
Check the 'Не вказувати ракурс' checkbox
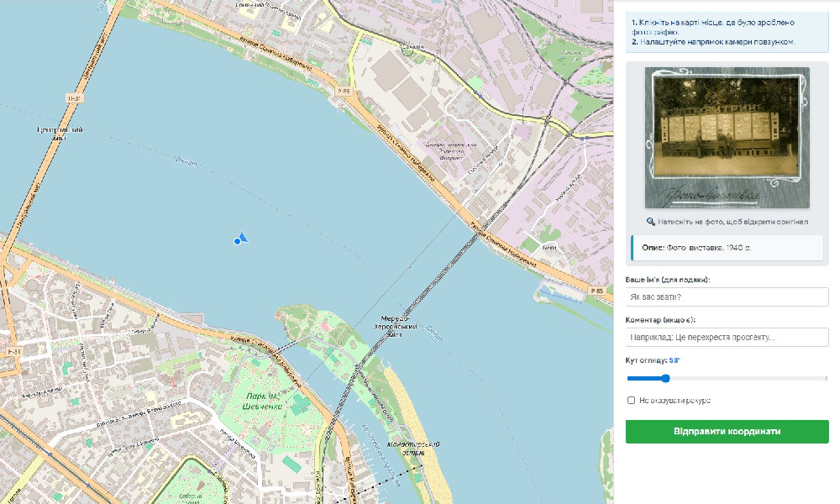pyautogui.click(x=631, y=400)
